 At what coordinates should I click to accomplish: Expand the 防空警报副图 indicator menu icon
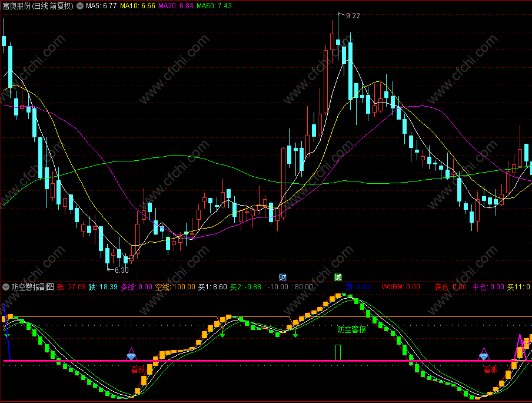point(5,287)
